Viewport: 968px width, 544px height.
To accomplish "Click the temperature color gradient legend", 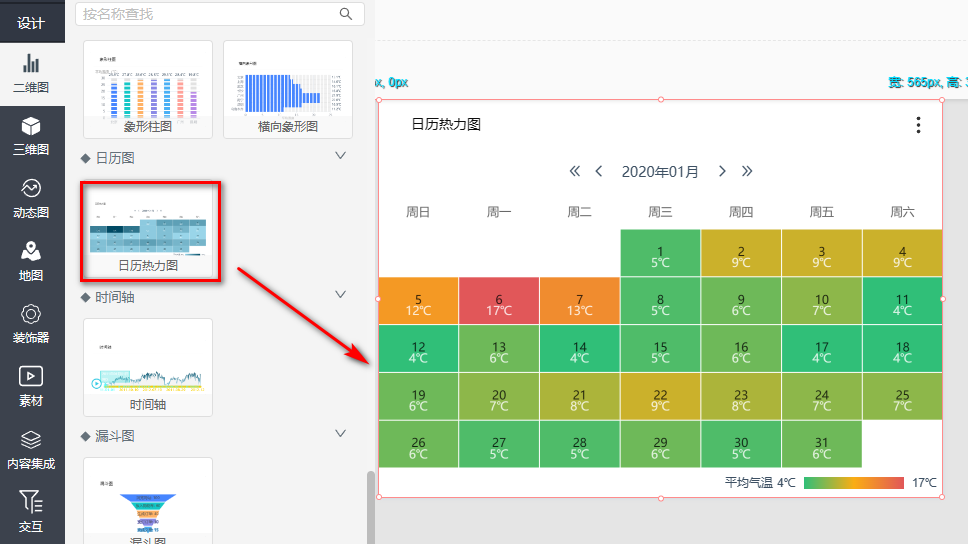I will [853, 483].
